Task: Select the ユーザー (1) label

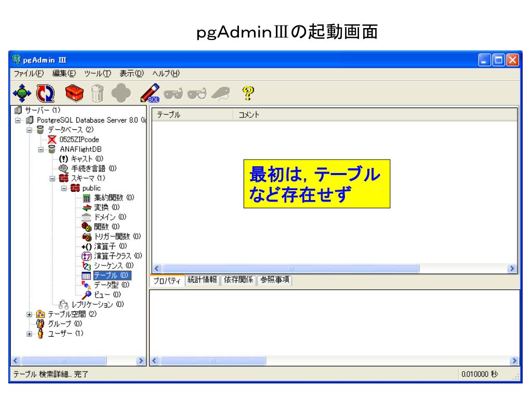Action: 65,334
